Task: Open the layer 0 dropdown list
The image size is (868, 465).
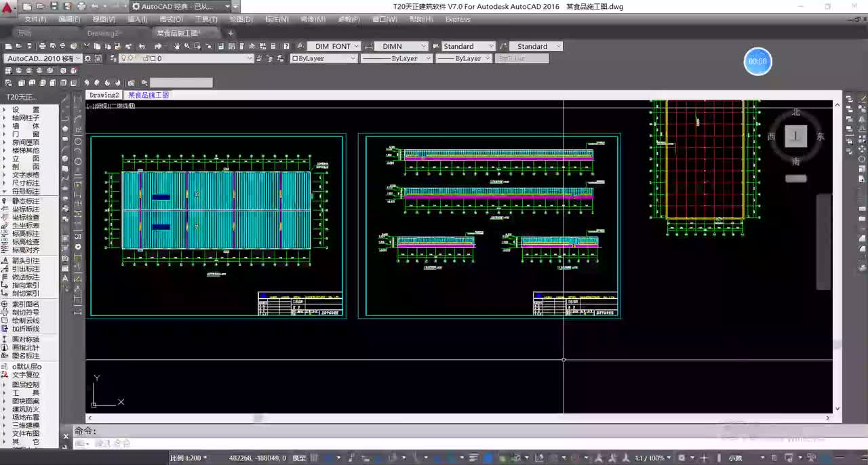Action: point(186,58)
